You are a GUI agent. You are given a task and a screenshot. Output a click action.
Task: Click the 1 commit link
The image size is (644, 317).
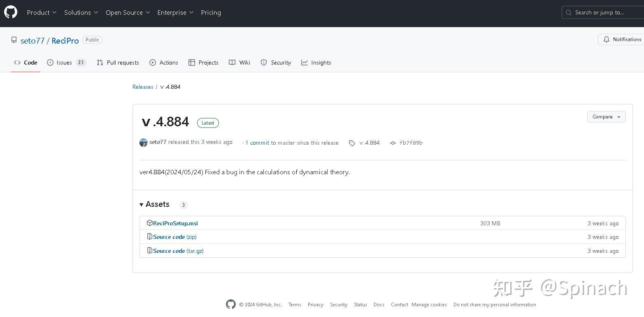point(257,143)
